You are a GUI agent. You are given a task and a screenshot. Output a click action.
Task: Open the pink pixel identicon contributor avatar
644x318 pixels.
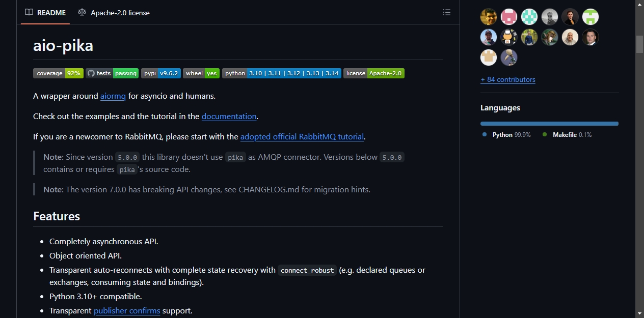[509, 17]
